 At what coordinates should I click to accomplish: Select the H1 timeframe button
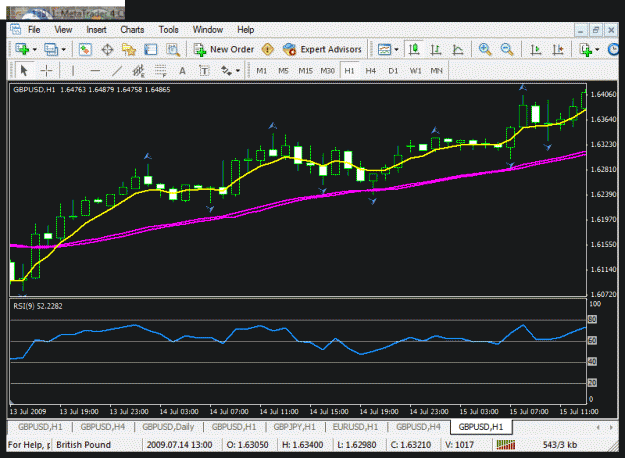pos(349,71)
